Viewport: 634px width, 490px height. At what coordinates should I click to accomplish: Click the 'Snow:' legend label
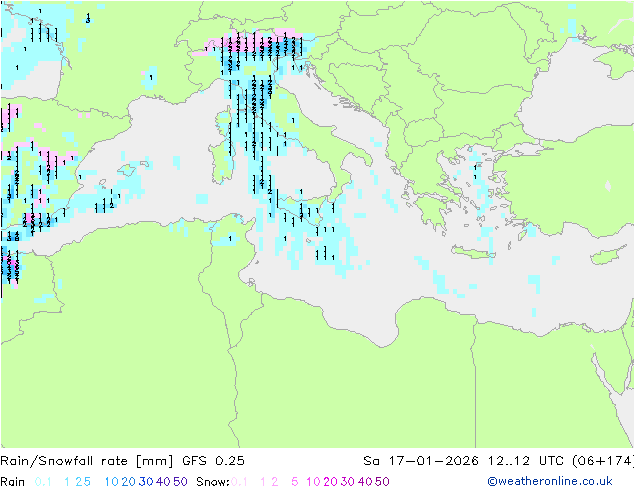pyautogui.click(x=213, y=482)
